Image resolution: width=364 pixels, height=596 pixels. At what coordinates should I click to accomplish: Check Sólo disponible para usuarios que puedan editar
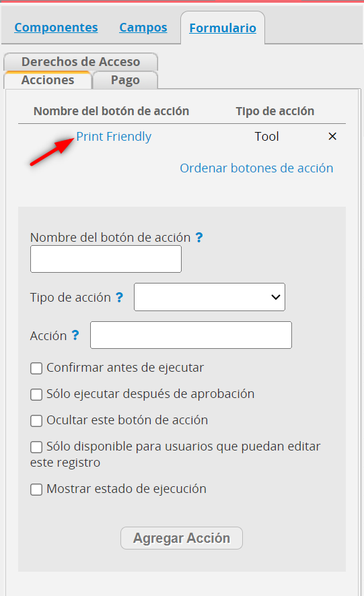[x=36, y=447]
